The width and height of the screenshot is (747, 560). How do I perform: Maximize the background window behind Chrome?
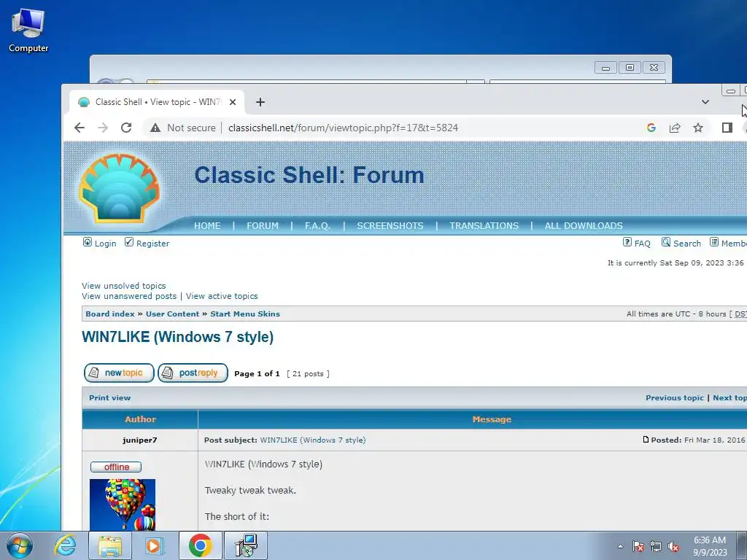[x=630, y=68]
